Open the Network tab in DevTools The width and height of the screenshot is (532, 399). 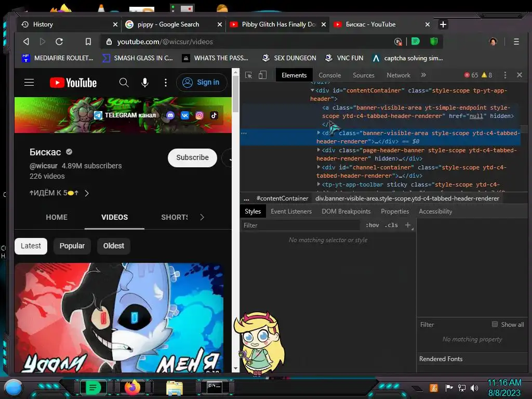(x=398, y=75)
